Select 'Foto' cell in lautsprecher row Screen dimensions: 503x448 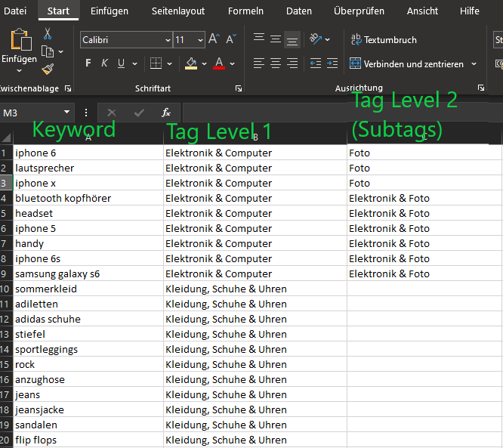point(424,168)
